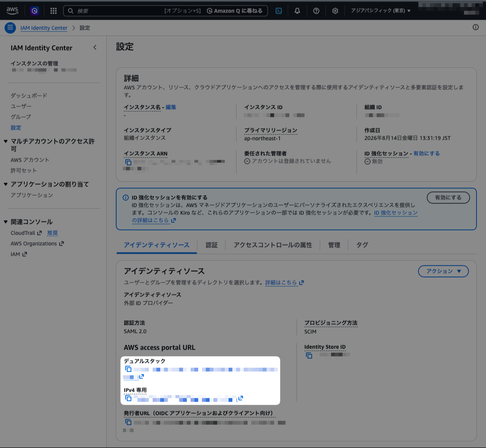Viewport: 486px width, 448px height.
Task: Click the ap-northeast-1 region value
Action: click(x=262, y=139)
